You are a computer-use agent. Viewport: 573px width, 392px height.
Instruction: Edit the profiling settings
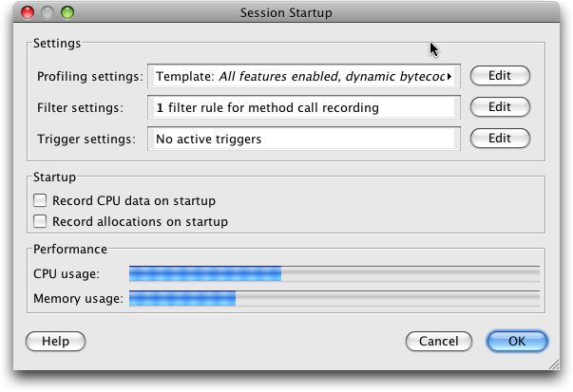(500, 76)
